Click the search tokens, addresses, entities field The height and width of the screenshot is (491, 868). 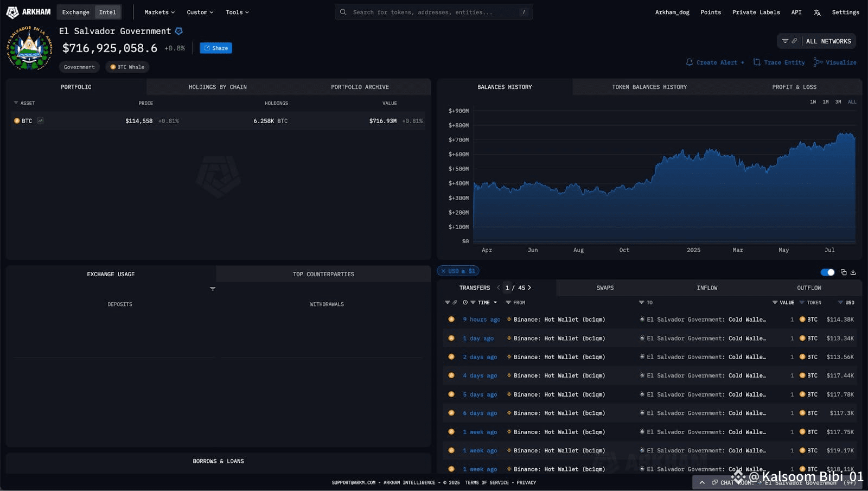coord(433,12)
